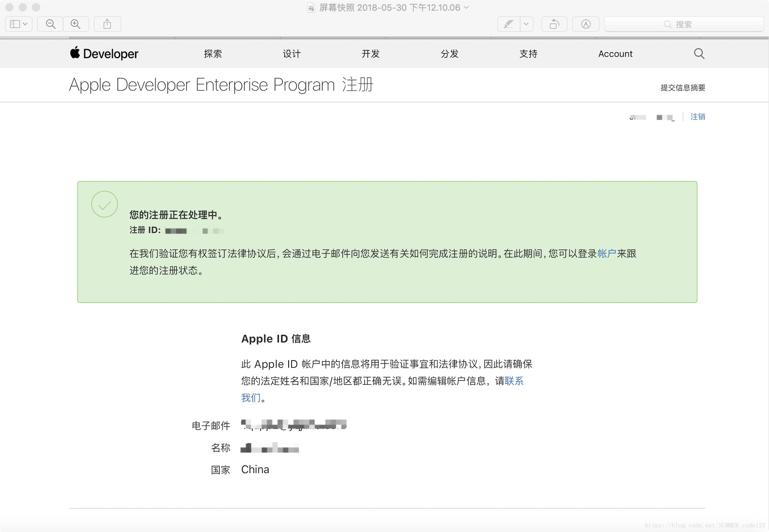
Task: Open the Account navigation item
Action: (615, 54)
